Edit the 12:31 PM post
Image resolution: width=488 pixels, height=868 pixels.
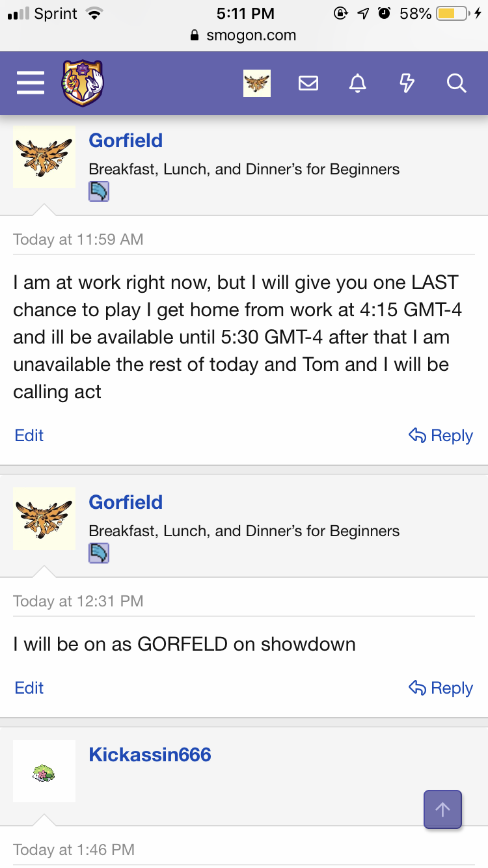point(29,688)
